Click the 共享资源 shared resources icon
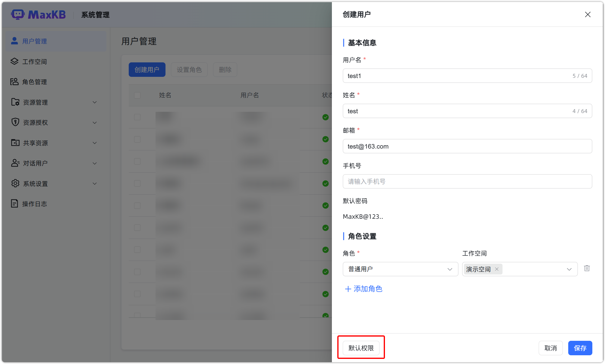605x364 pixels. coord(14,143)
